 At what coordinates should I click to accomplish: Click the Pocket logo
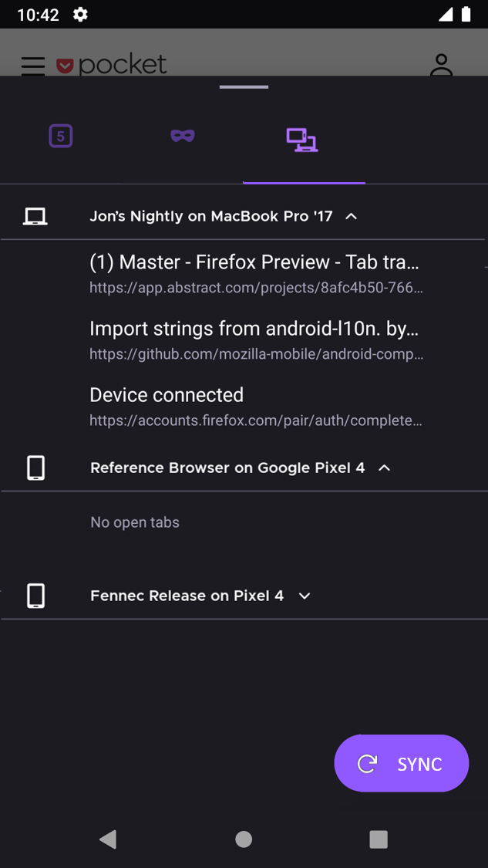pyautogui.click(x=113, y=65)
